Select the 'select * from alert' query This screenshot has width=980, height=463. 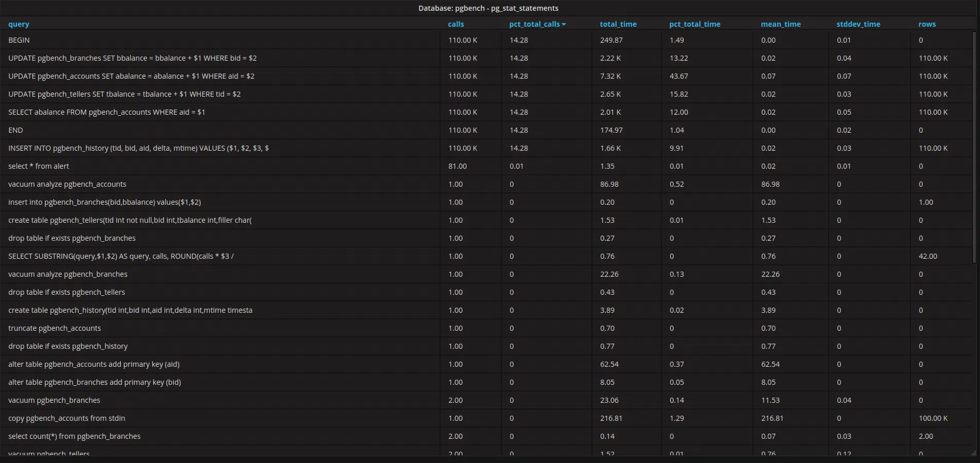click(x=39, y=166)
